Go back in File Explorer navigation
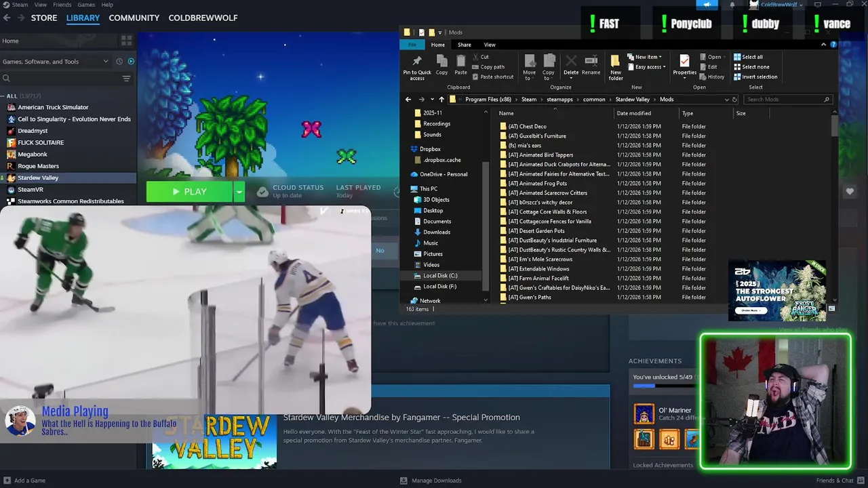868x488 pixels. click(408, 100)
